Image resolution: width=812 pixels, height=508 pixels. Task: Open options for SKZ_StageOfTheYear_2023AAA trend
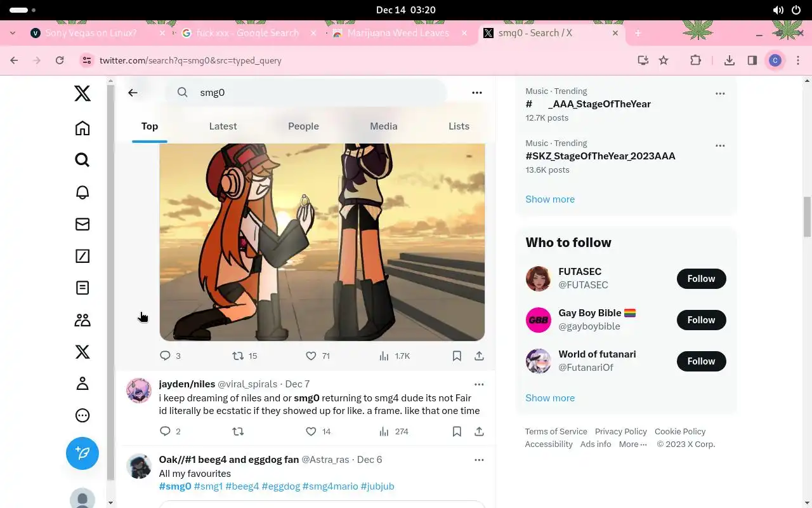click(x=720, y=145)
